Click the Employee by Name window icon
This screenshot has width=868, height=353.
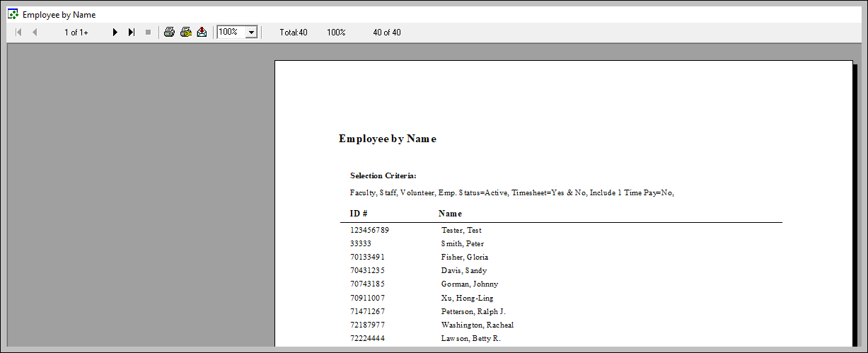pos(13,14)
